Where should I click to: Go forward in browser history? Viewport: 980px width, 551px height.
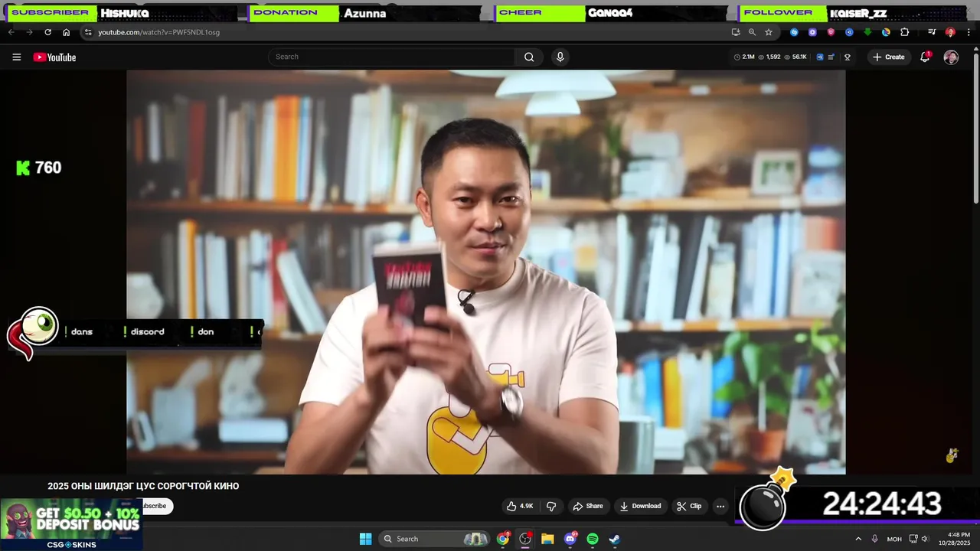[x=29, y=32]
